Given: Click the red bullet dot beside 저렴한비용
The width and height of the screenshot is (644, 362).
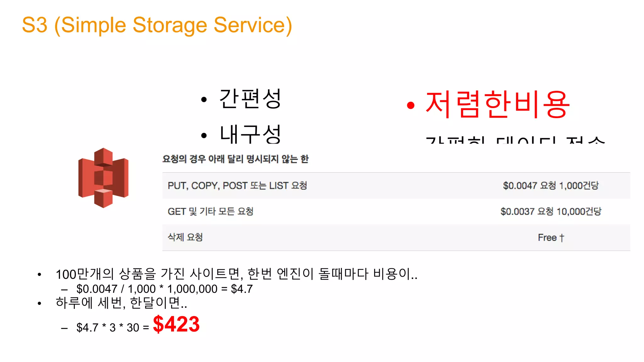Looking at the screenshot, I should [x=410, y=106].
